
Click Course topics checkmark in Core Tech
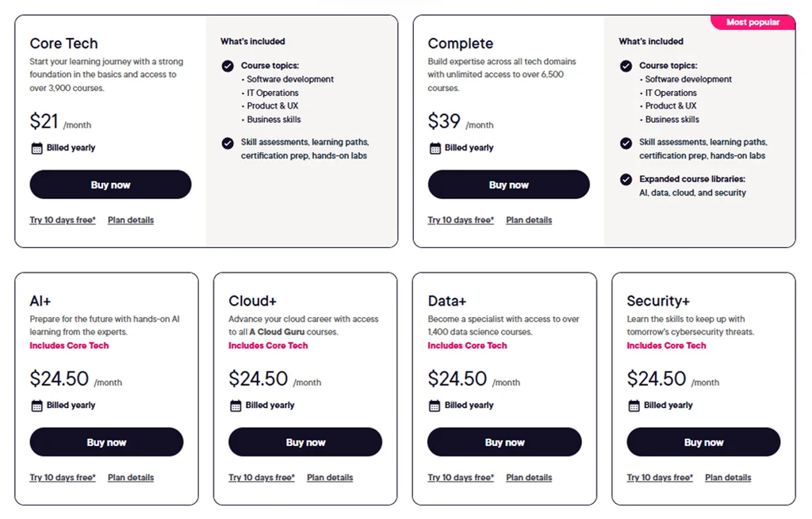228,66
